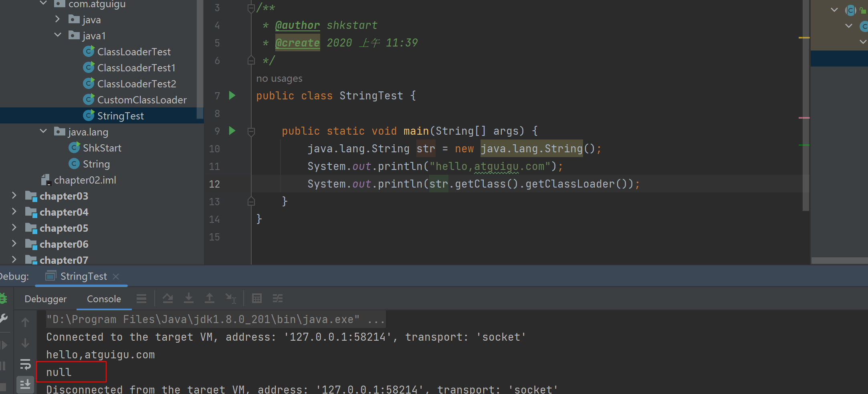Click Trace Current Stream Chain icon
The height and width of the screenshot is (394, 868).
click(x=278, y=298)
